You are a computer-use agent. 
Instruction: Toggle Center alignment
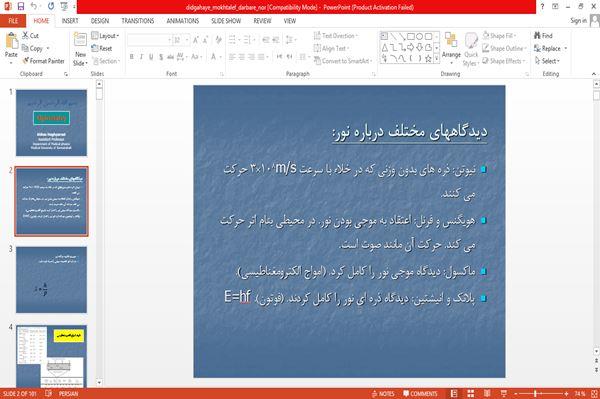[241, 57]
